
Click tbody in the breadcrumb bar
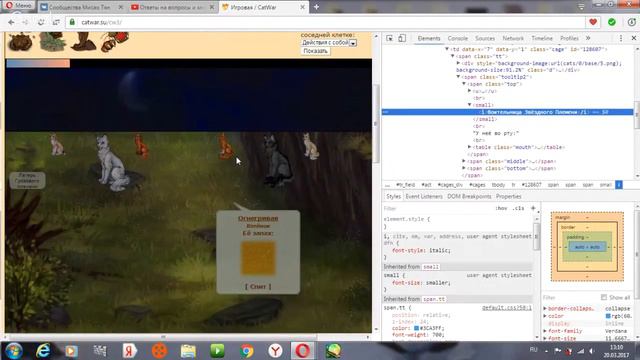point(498,185)
